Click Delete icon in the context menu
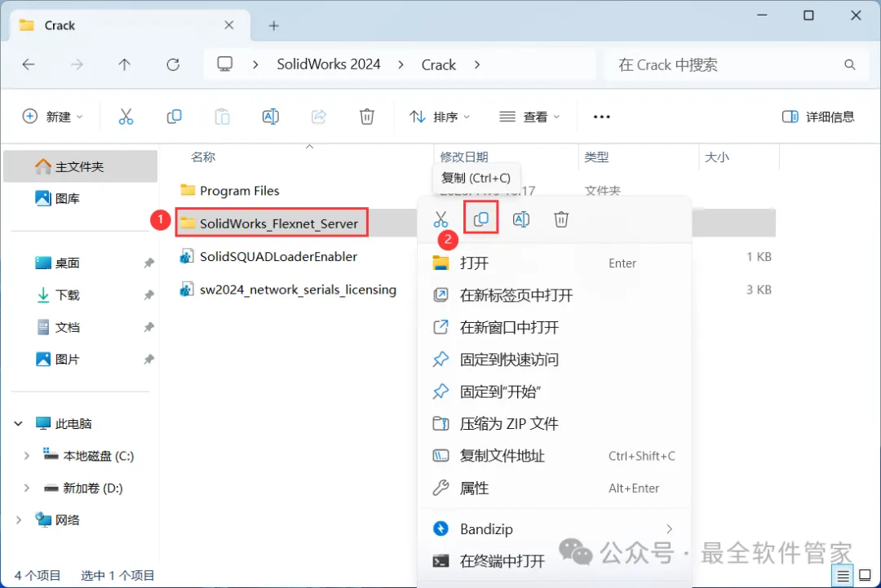This screenshot has height=588, width=881. [x=560, y=219]
